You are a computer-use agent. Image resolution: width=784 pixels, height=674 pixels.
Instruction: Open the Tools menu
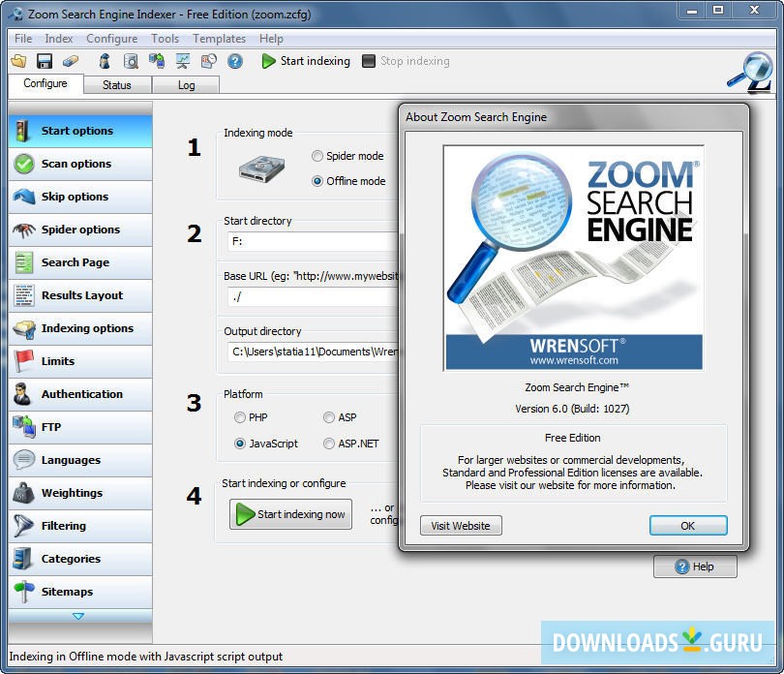click(x=165, y=39)
